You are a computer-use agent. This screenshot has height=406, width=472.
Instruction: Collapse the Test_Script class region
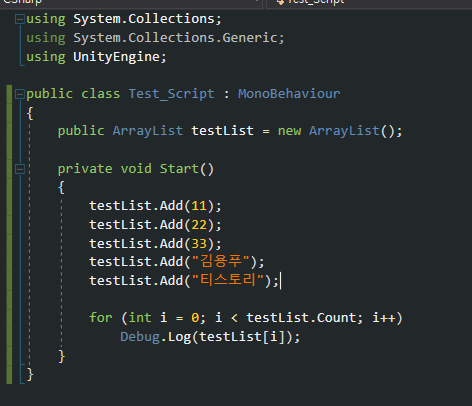point(20,94)
